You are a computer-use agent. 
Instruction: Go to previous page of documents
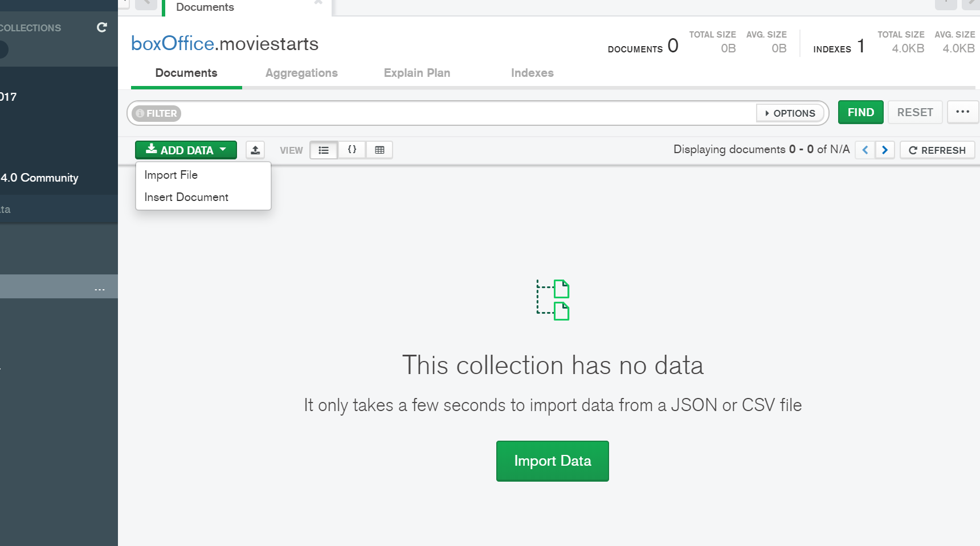[865, 150]
